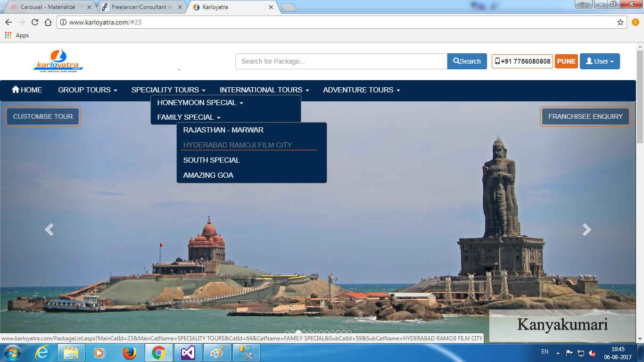
Task: Expand the Group Tours menu
Action: click(87, 90)
